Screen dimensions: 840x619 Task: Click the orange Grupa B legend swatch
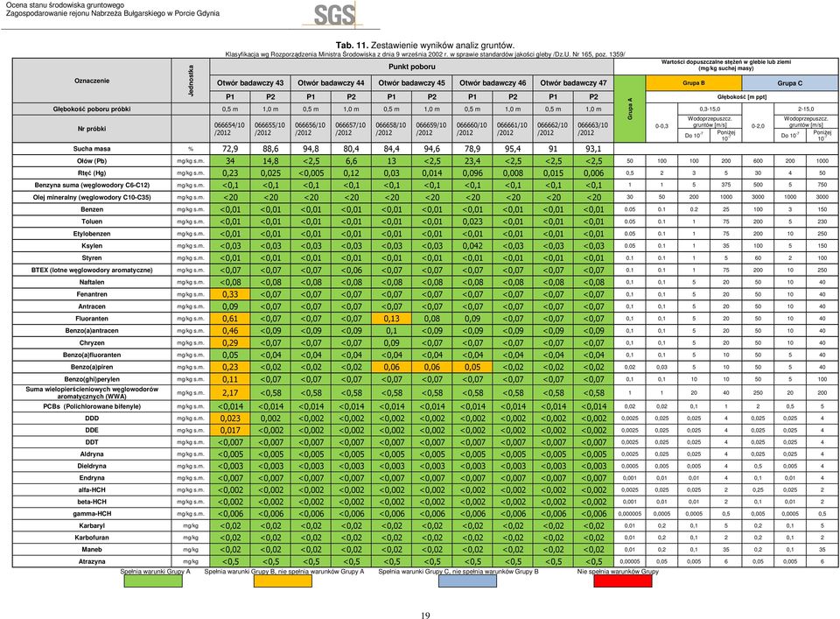tap(283, 581)
